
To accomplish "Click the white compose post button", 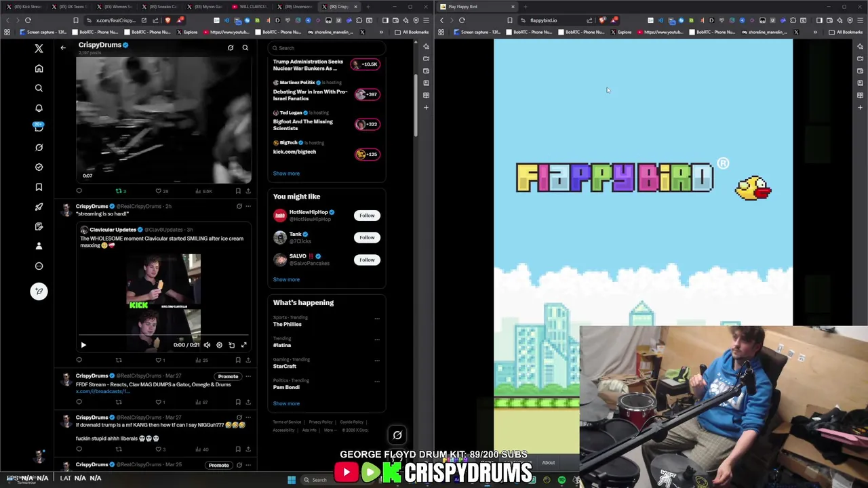I will tap(39, 291).
